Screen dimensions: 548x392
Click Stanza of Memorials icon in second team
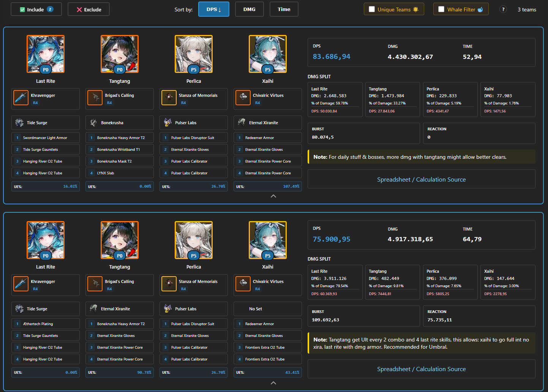pyautogui.click(x=169, y=284)
